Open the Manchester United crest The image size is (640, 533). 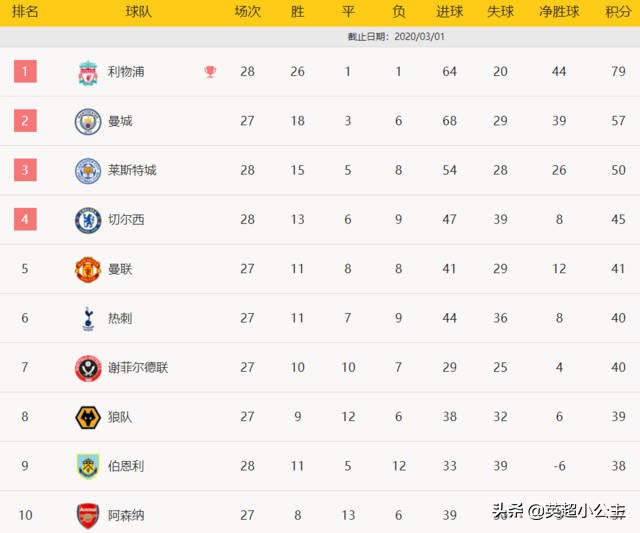click(88, 269)
